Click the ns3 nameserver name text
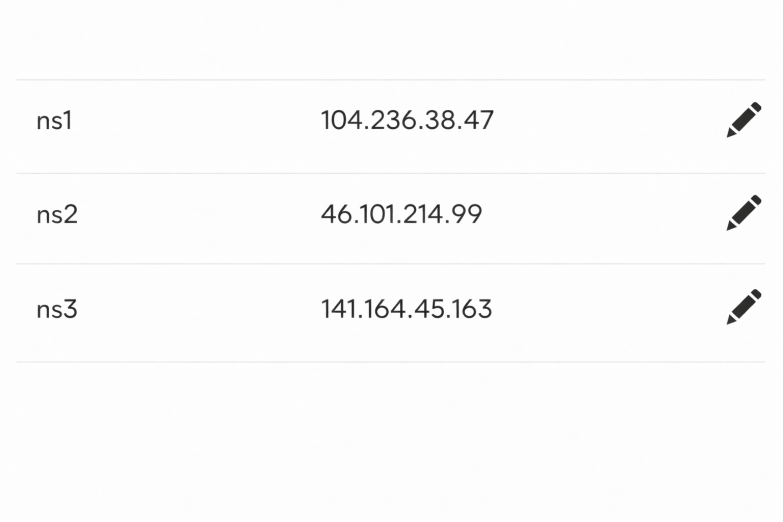 56,309
